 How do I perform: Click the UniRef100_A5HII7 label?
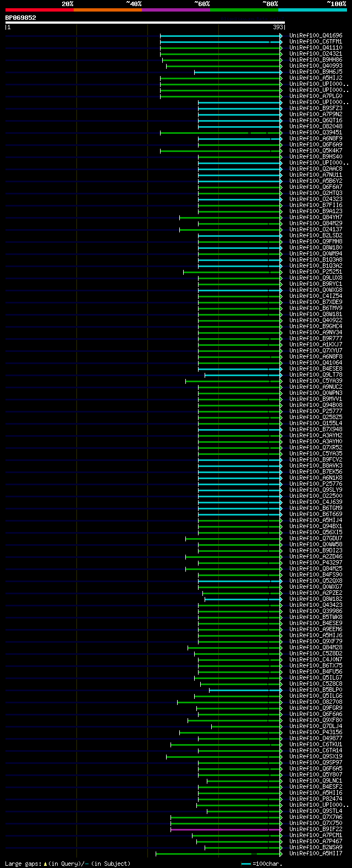point(316,854)
